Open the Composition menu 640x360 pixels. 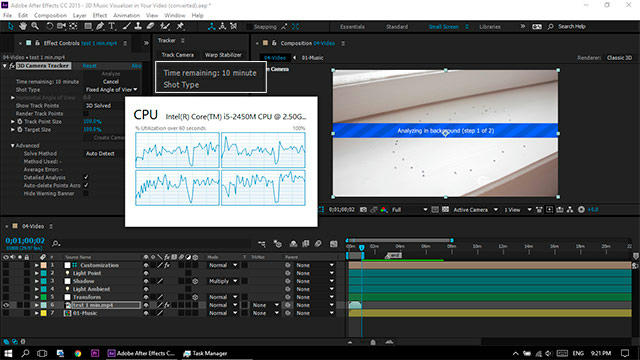coord(50,16)
